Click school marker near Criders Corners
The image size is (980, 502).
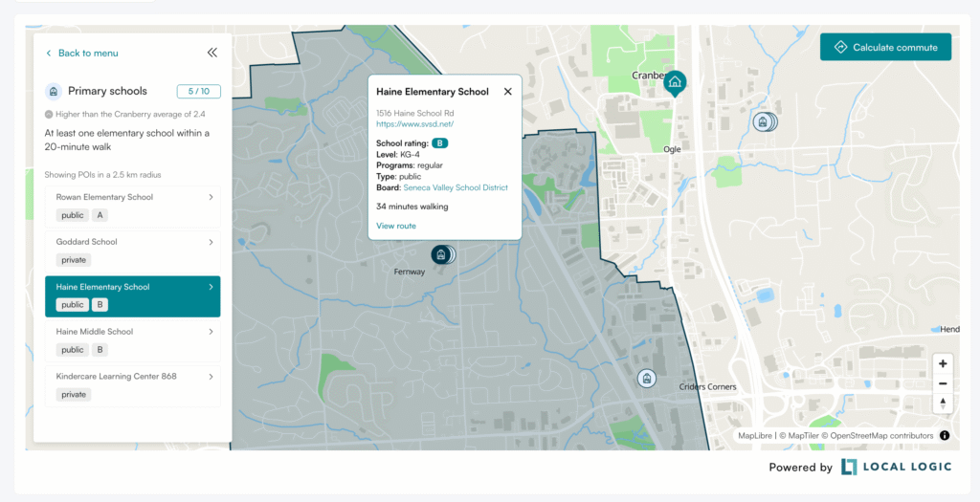(647, 379)
